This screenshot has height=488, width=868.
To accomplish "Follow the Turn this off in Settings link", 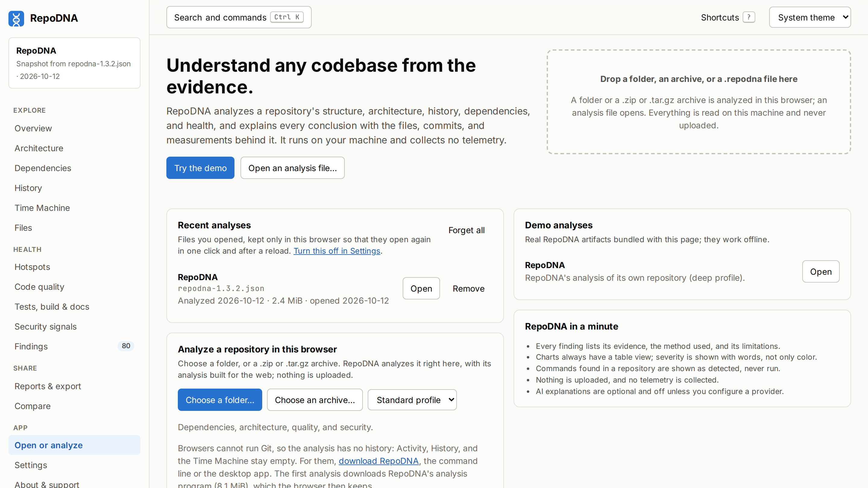I will tap(337, 251).
